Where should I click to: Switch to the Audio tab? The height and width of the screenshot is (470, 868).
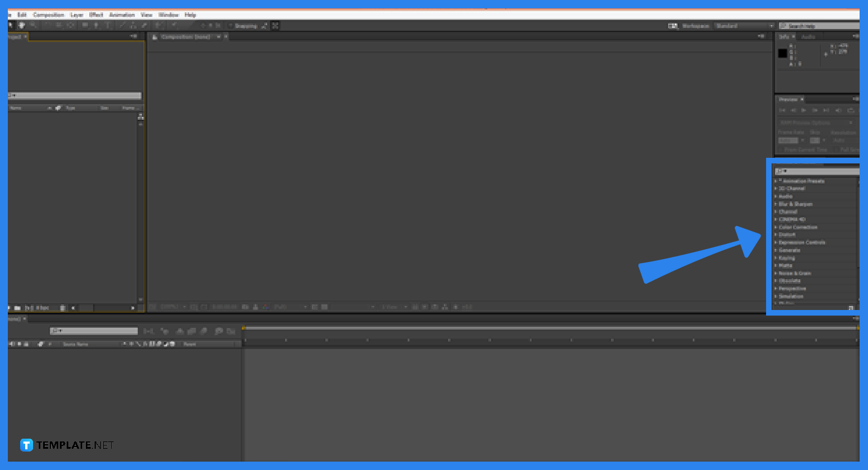coord(809,36)
